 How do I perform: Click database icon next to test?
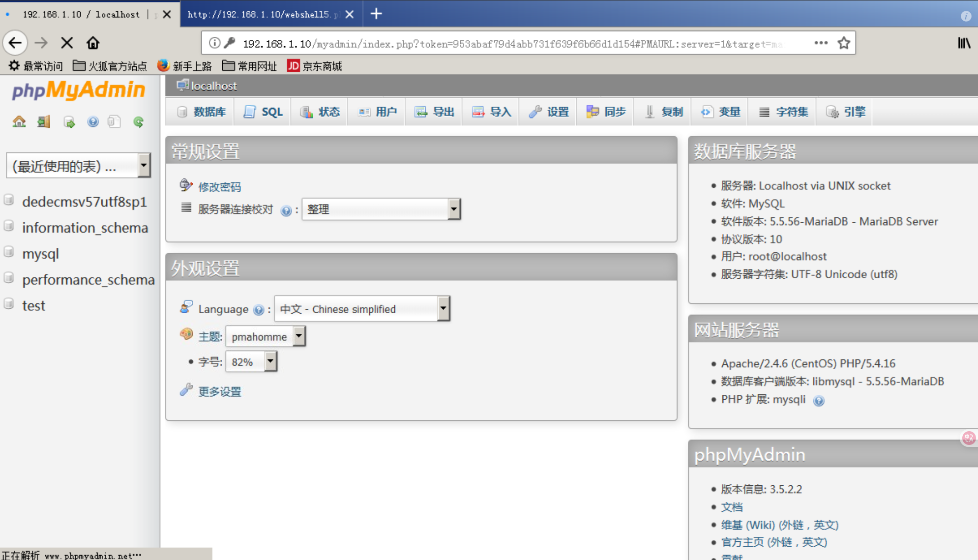click(9, 304)
